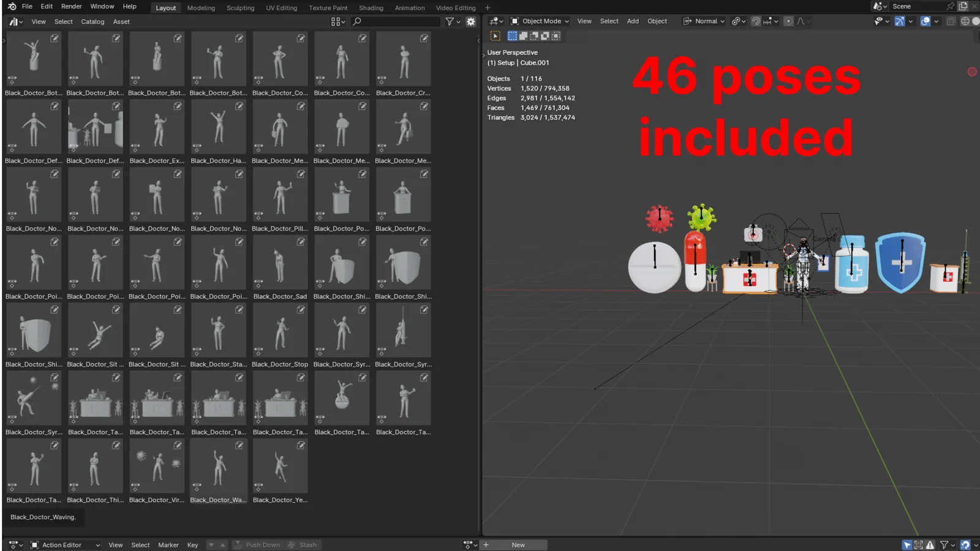This screenshot has width=980, height=551.
Task: Click the add workspace plus icon
Action: [488, 8]
